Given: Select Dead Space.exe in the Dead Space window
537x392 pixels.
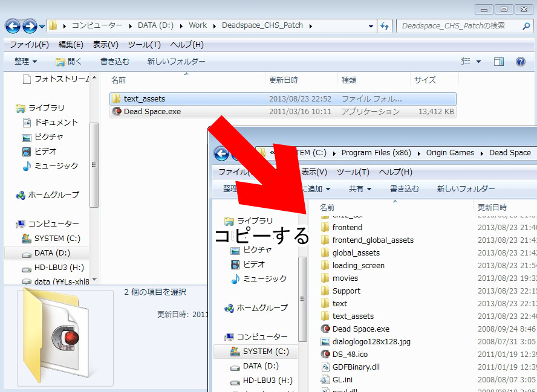Looking at the screenshot, I should [356, 329].
